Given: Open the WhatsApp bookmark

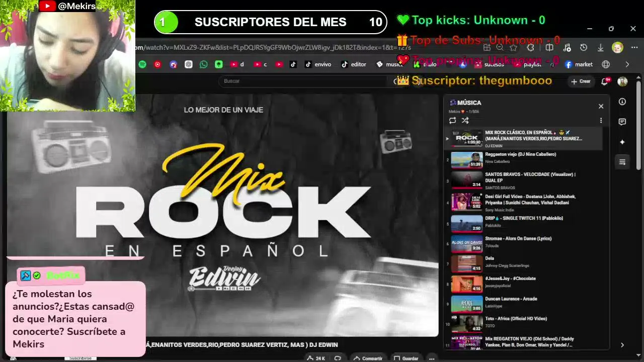Looking at the screenshot, I should (x=203, y=64).
